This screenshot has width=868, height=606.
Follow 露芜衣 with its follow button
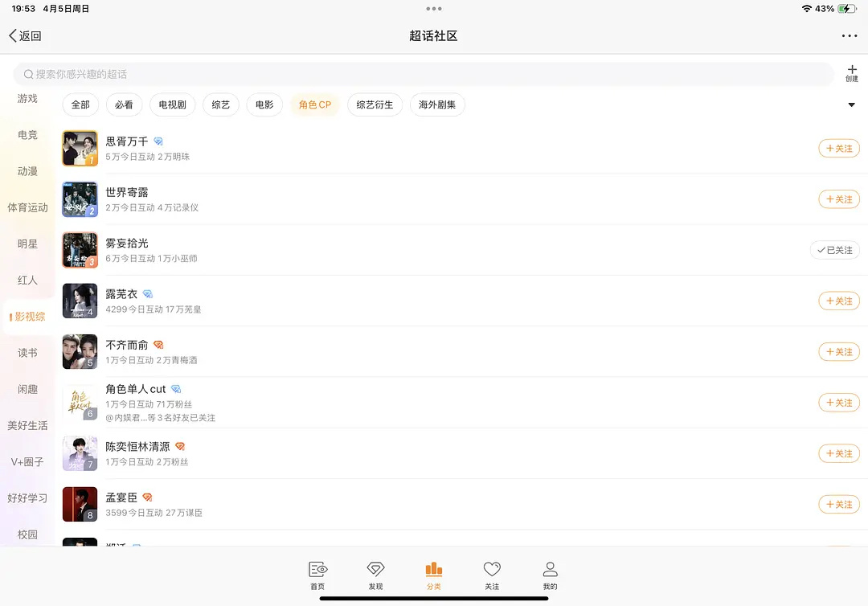[x=839, y=301]
